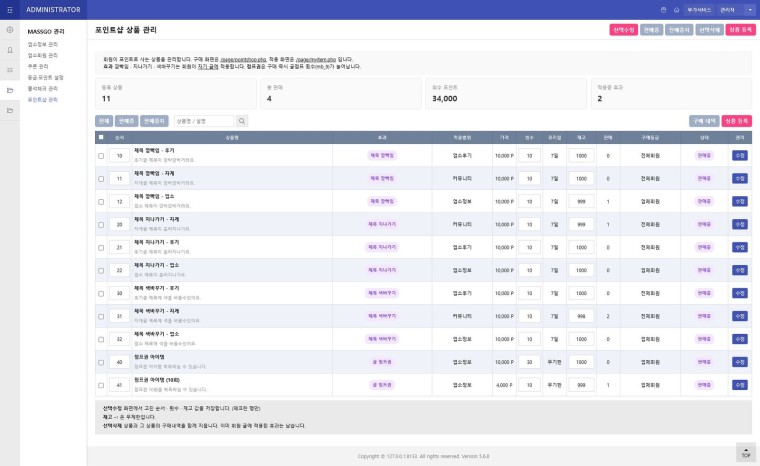
Task: Click the 구매등급 column header
Action: [650, 138]
